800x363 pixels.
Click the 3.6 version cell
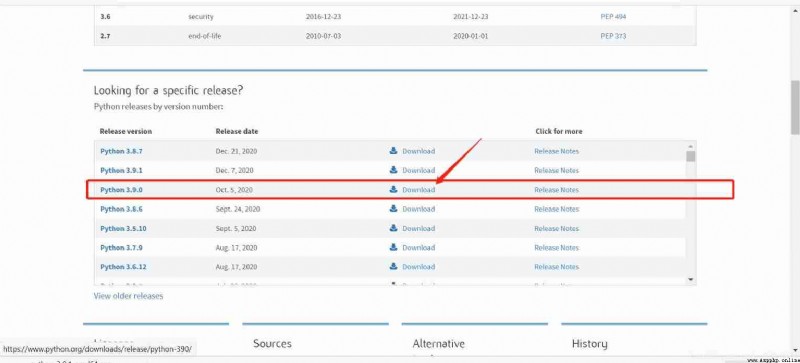[x=105, y=17]
